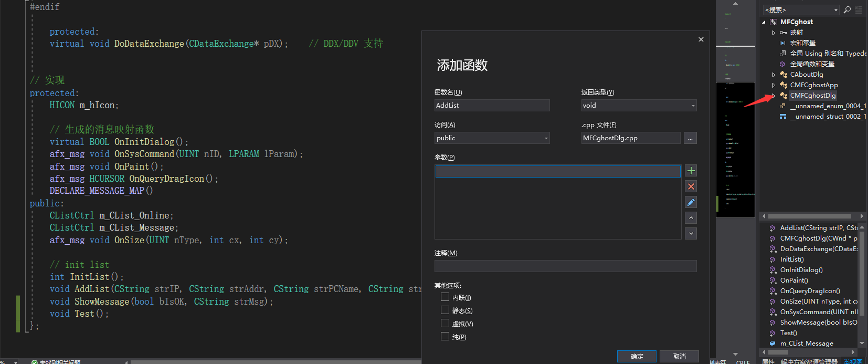The image size is (868, 364).
Task: Enable the 内联(I) inline checkbox
Action: pos(445,297)
